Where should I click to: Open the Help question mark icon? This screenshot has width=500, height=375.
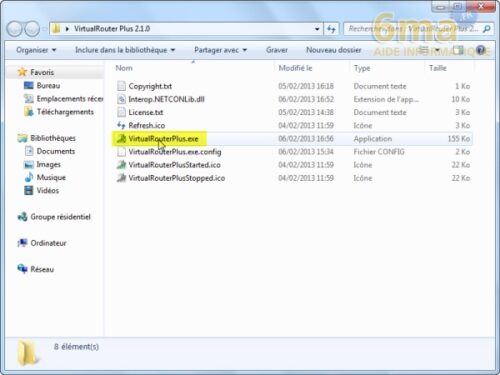pos(480,50)
